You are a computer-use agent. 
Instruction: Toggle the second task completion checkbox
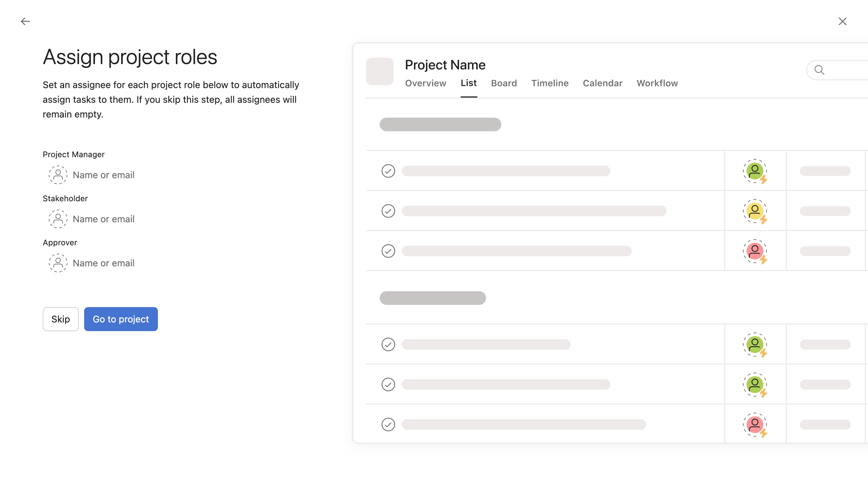pyautogui.click(x=388, y=211)
